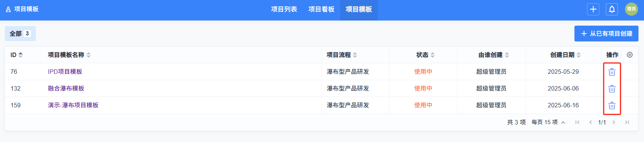The height and width of the screenshot is (142, 644).
Task: Sort by 状态 column arrows
Action: coord(433,55)
